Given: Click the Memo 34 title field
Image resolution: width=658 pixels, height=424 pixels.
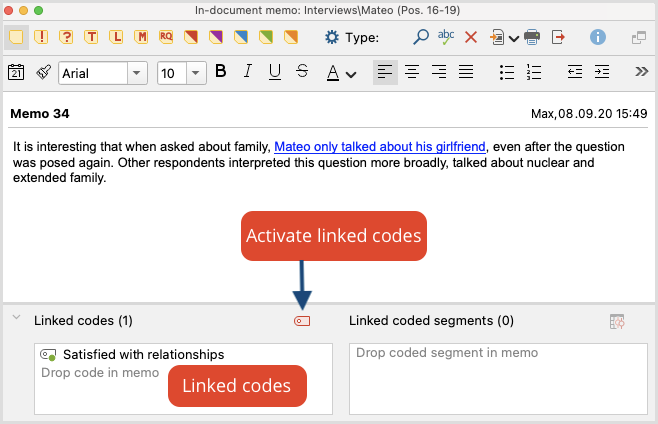Looking at the screenshot, I should pyautogui.click(x=40, y=114).
